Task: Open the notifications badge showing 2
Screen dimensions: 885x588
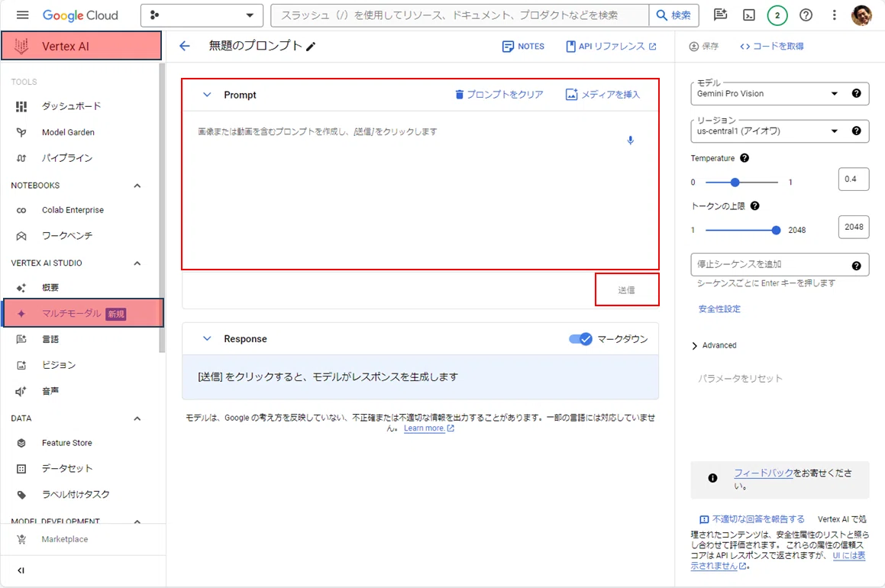Action: tap(777, 15)
